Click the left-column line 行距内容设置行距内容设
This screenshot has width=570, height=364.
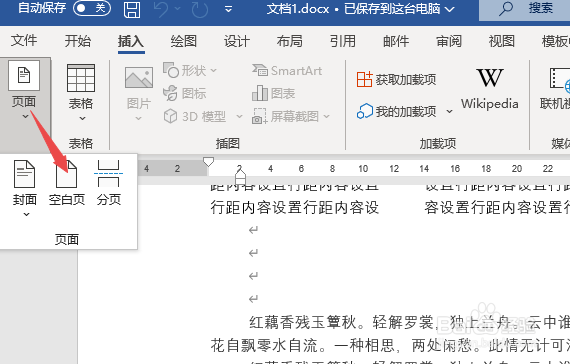295,208
